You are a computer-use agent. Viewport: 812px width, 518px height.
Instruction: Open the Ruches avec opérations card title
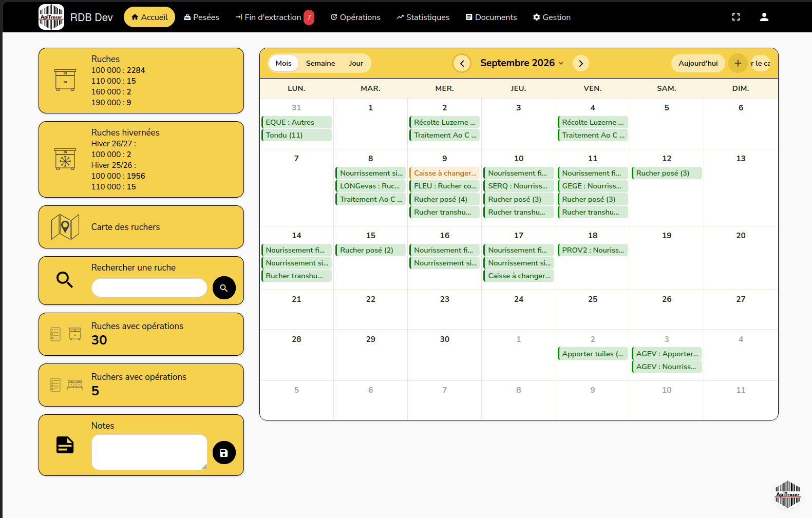coord(137,326)
